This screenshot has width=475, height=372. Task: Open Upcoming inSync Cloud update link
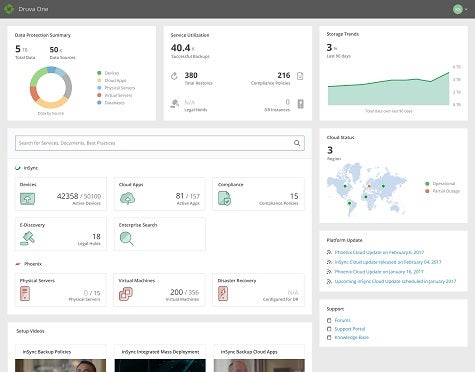395,281
